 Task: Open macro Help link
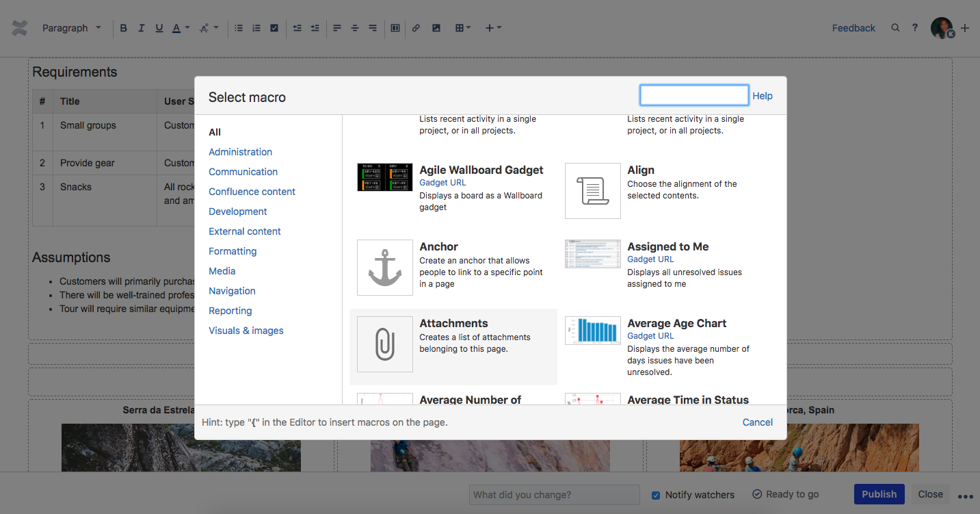tap(763, 96)
